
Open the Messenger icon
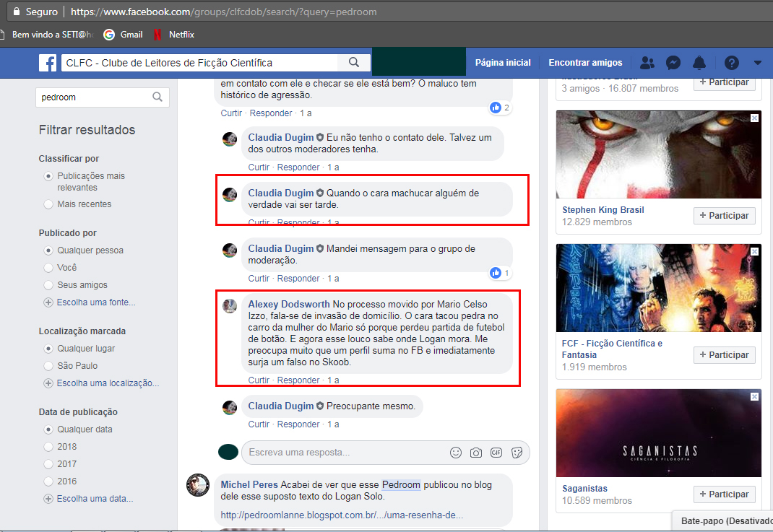(x=673, y=63)
